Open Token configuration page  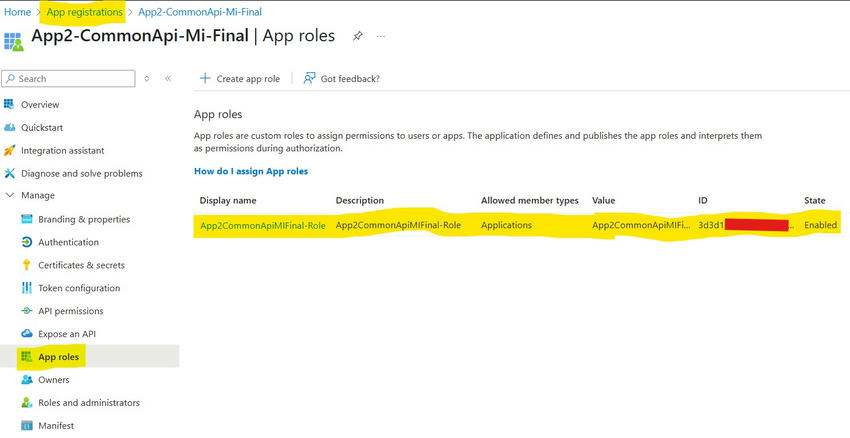click(79, 288)
